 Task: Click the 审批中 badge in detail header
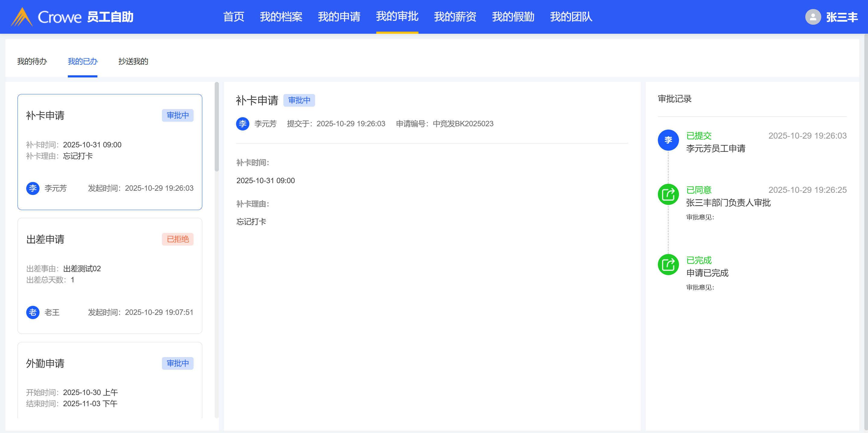(x=299, y=100)
